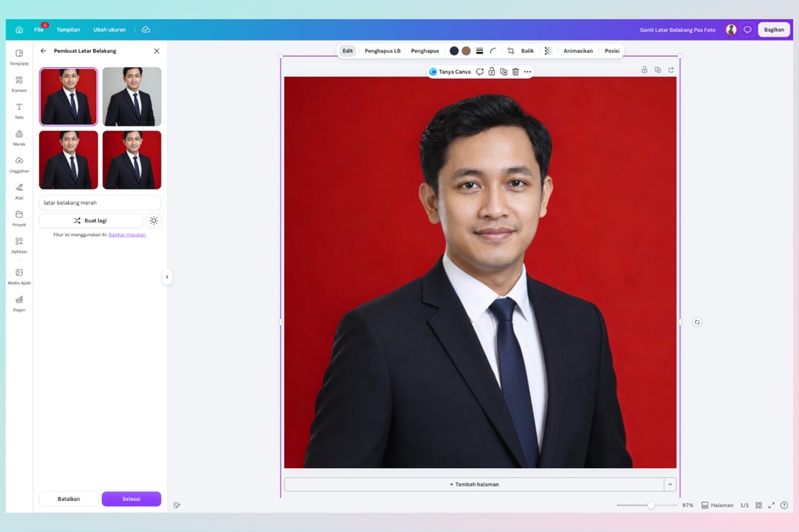Viewport: 799px width, 532px height.
Task: Open the Alat tools panel
Action: click(19, 192)
